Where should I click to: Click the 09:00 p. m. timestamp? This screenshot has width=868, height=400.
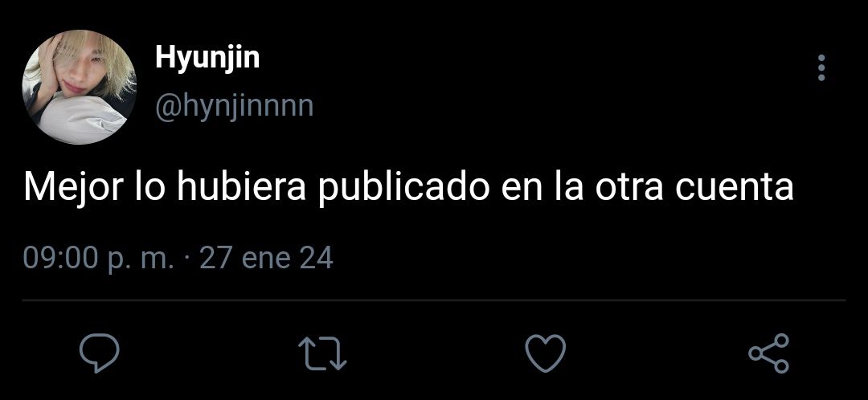point(99,259)
